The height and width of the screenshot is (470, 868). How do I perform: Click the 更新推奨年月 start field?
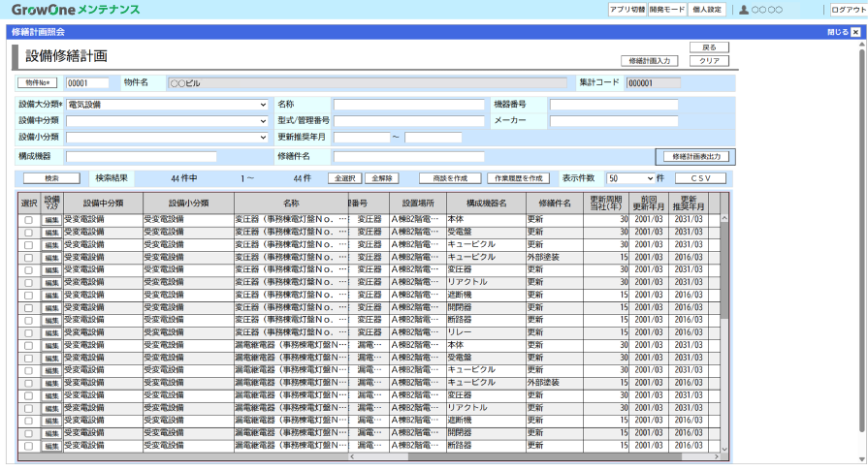[362, 138]
